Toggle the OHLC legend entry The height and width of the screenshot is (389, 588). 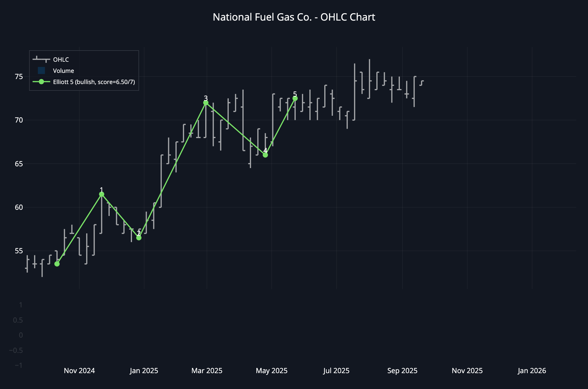[x=61, y=60]
